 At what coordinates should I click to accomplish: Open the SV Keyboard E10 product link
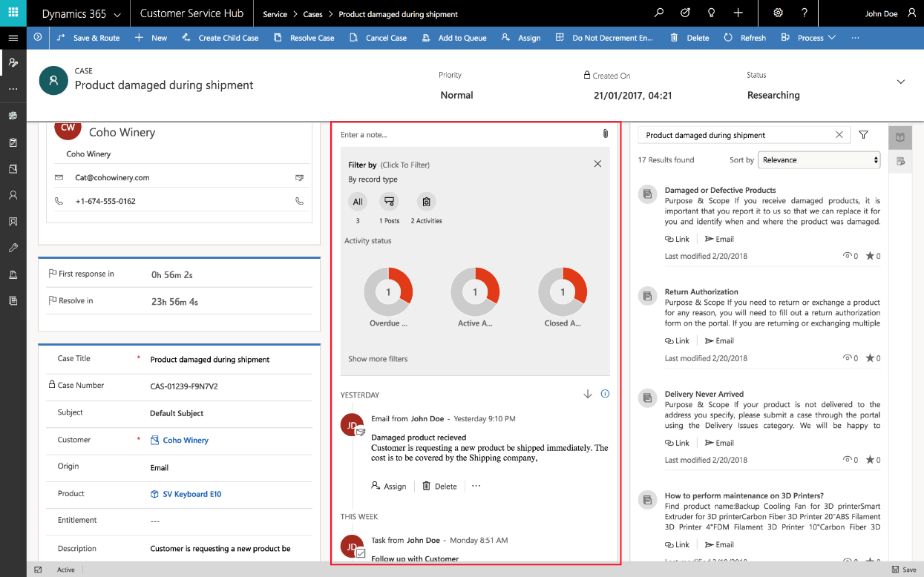pyautogui.click(x=192, y=494)
